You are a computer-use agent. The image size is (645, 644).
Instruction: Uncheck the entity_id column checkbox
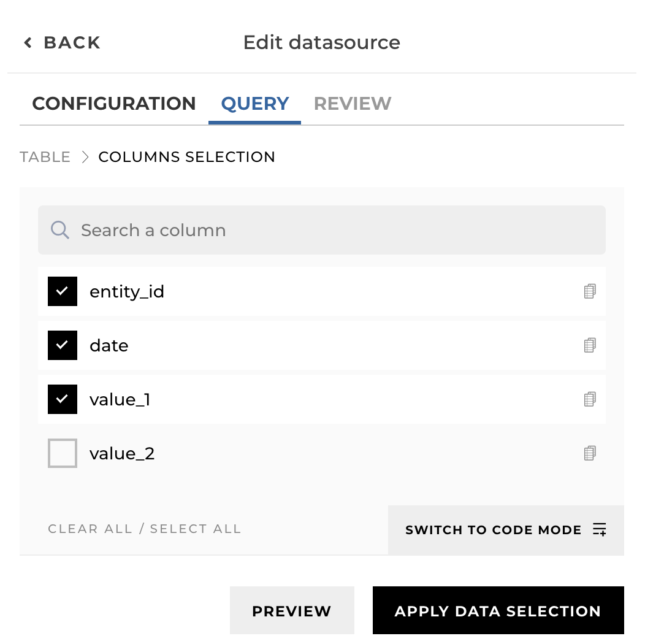click(x=63, y=291)
